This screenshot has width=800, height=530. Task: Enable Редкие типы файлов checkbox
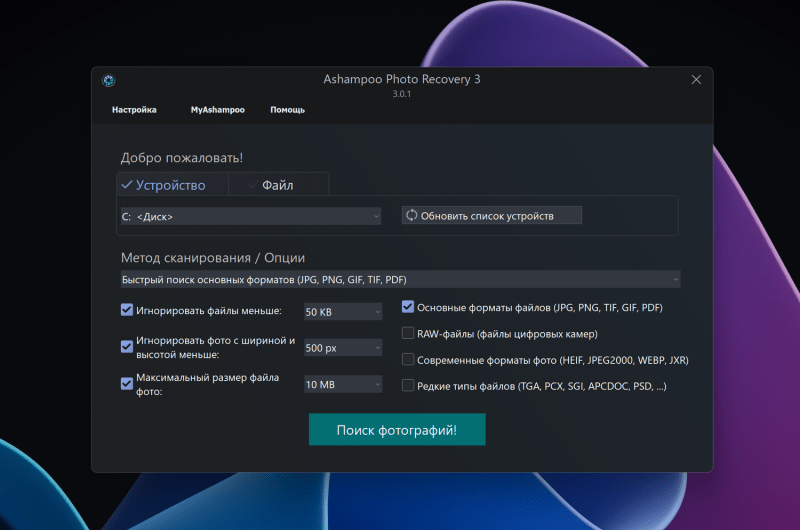(x=408, y=386)
